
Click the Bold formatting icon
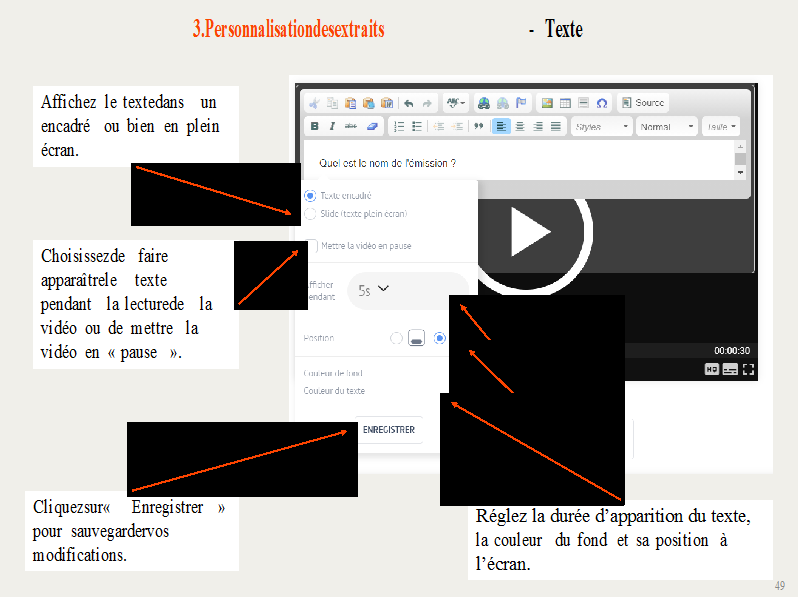pyautogui.click(x=315, y=127)
